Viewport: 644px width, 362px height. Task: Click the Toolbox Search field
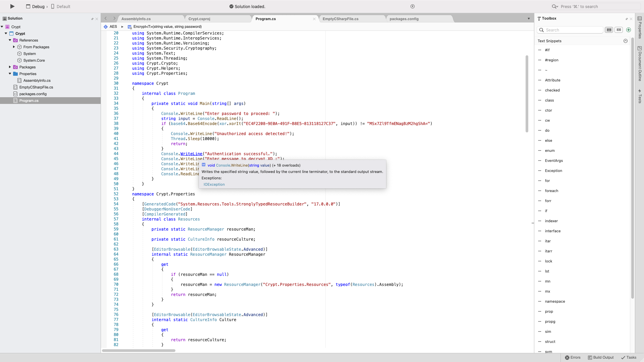573,30
